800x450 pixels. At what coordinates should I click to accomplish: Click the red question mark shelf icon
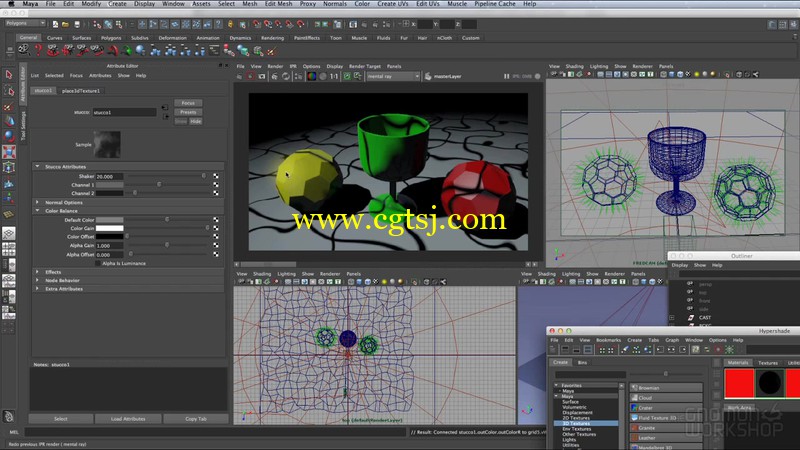pyautogui.click(x=38, y=50)
